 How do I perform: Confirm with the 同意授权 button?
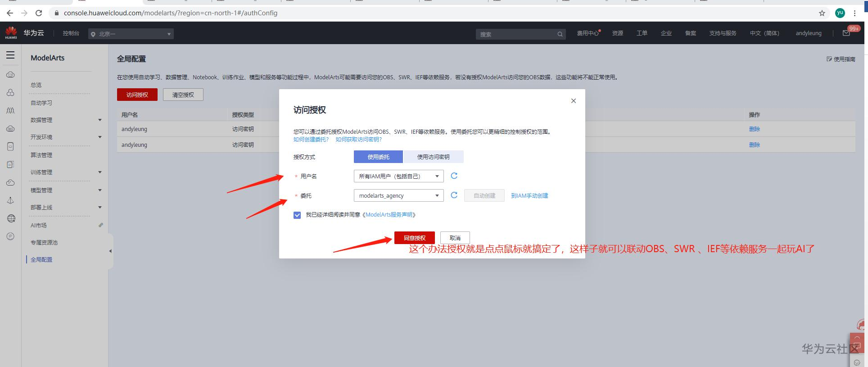[x=415, y=238]
